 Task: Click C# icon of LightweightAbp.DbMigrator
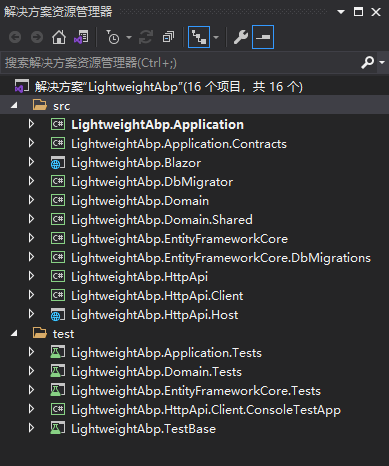[x=58, y=181]
